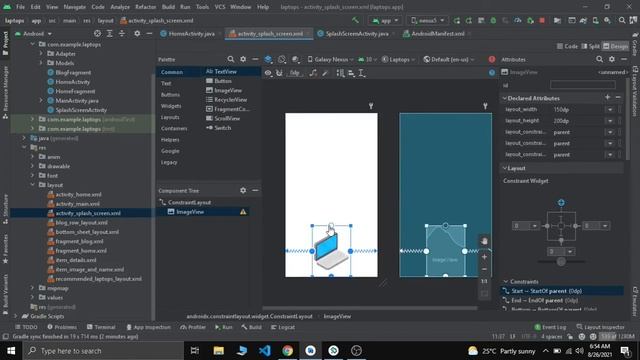Open the Refactor menu
Screen dimensions: 640x360
(x=145, y=7)
